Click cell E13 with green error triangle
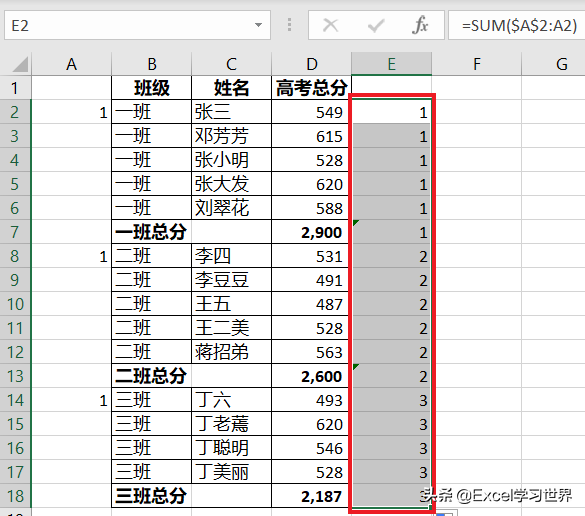The width and height of the screenshot is (585, 516). click(391, 376)
